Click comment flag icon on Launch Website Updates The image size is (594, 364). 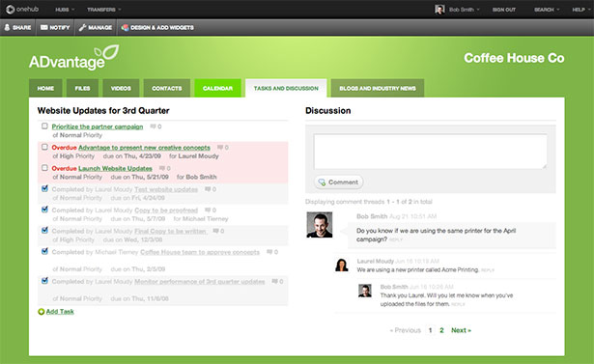point(161,168)
